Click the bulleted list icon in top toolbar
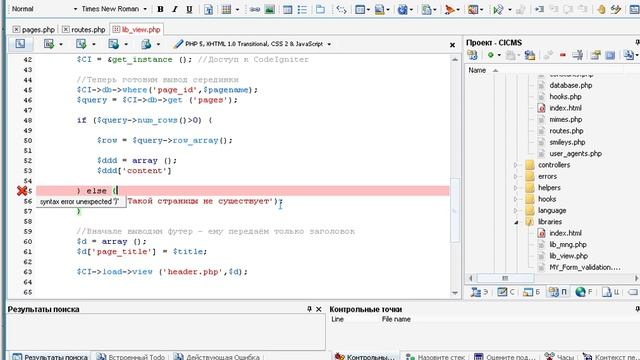The image size is (640, 360). 302,9
